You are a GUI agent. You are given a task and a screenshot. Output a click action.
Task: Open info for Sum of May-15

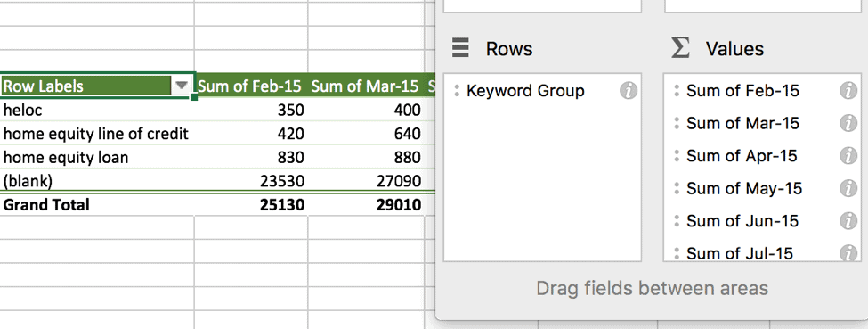coord(848,189)
